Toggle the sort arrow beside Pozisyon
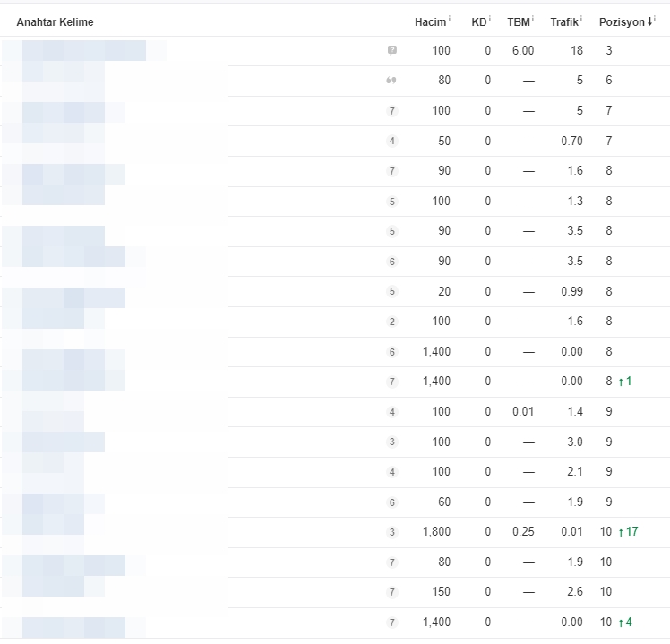670x644 pixels. pos(649,21)
